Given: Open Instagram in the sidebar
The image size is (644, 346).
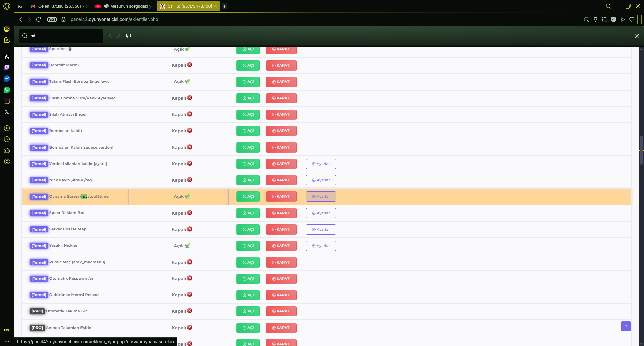Looking at the screenshot, I should coord(7,101).
